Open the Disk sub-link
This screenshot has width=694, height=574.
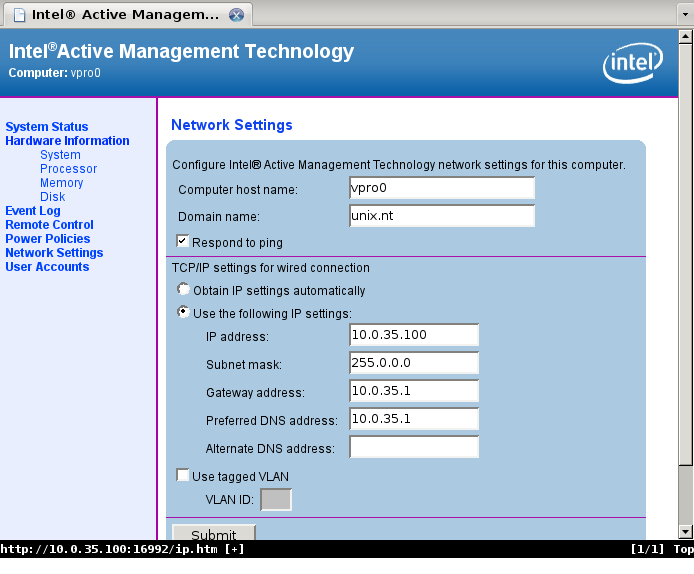53,196
